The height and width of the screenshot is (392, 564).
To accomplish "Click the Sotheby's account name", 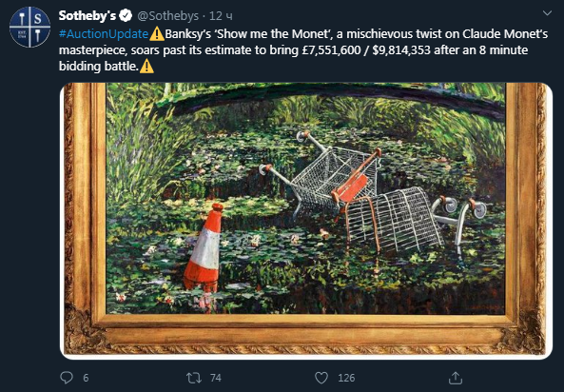I will click(x=88, y=16).
